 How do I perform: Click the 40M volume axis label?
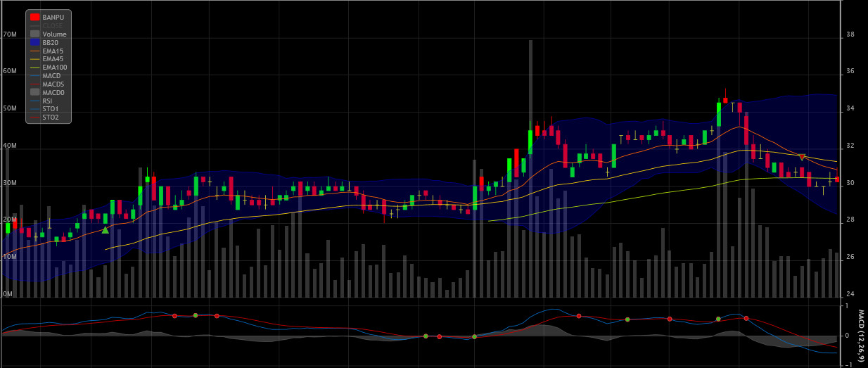(10, 146)
